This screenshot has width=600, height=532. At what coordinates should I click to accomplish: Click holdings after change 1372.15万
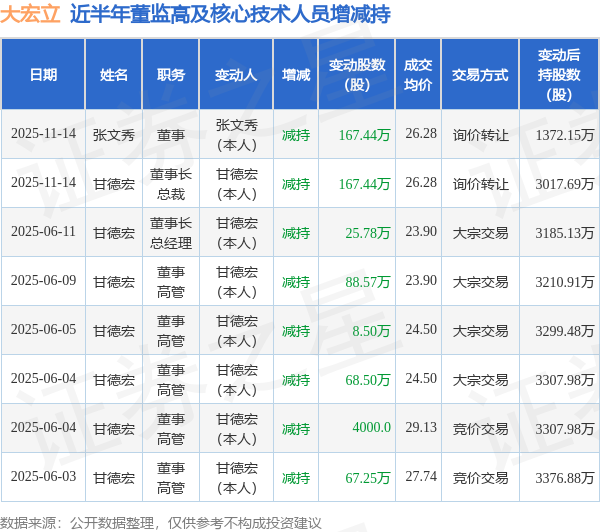click(x=564, y=135)
